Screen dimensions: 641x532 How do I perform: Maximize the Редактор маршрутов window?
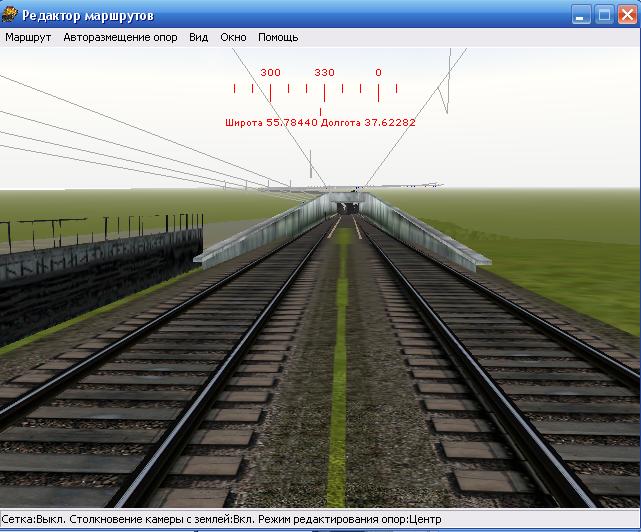click(604, 15)
